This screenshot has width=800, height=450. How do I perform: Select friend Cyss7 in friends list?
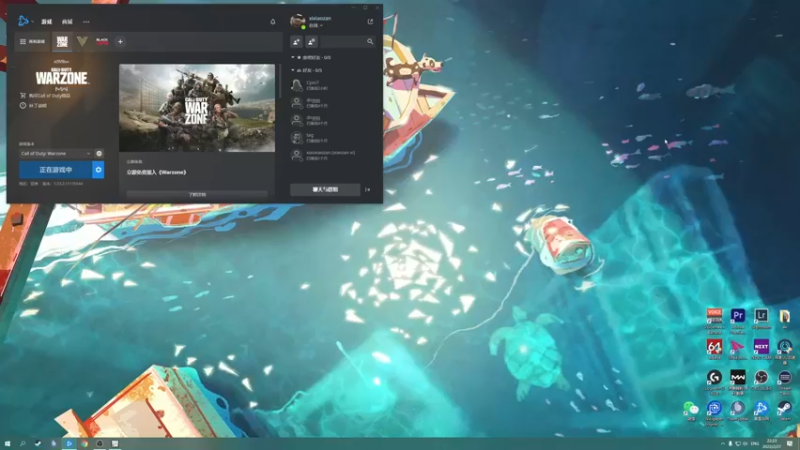332,85
